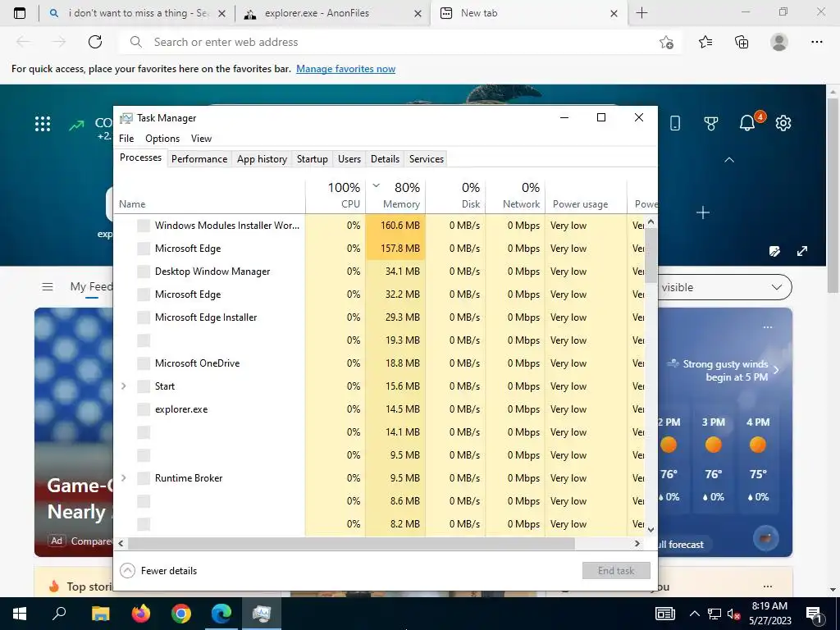
Task: Open the Task Manager Options menu
Action: tap(162, 138)
